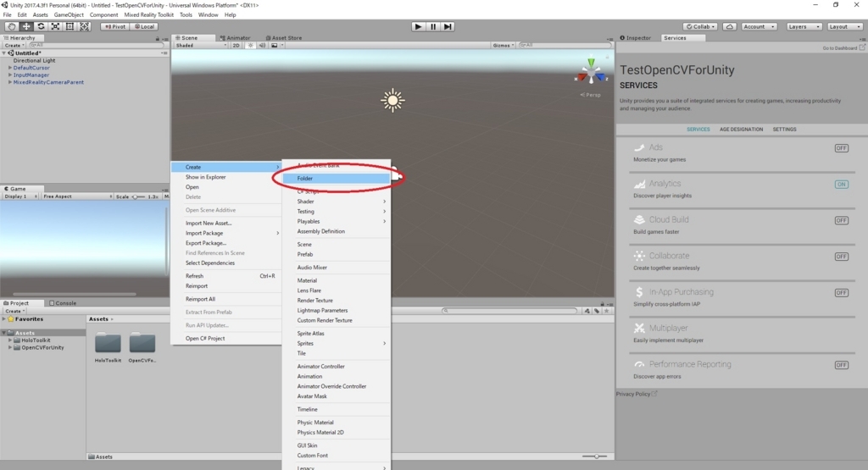Switch to the Console tab
The height and width of the screenshot is (470, 868).
tap(63, 303)
